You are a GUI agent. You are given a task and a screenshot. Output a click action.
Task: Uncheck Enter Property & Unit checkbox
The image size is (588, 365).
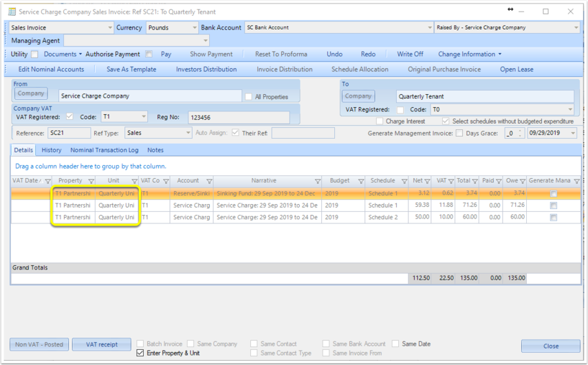pos(140,353)
